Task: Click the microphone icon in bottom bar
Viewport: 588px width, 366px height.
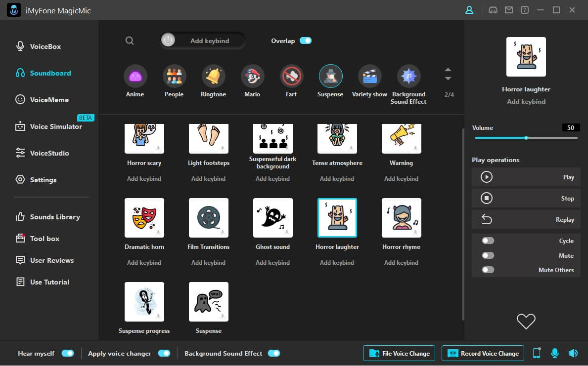Action: click(555, 353)
